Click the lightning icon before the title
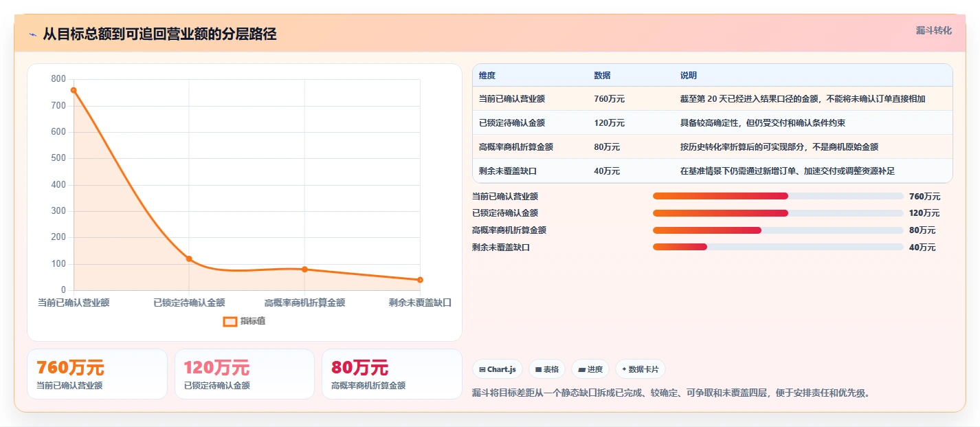Image resolution: width=980 pixels, height=427 pixels. [x=32, y=34]
